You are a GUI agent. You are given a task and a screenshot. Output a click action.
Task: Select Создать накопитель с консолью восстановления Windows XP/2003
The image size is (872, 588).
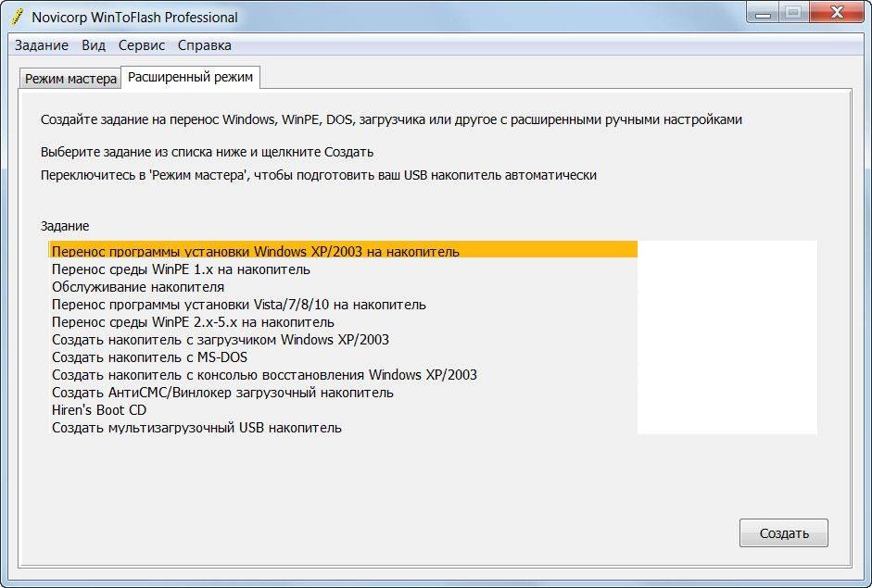point(343,375)
